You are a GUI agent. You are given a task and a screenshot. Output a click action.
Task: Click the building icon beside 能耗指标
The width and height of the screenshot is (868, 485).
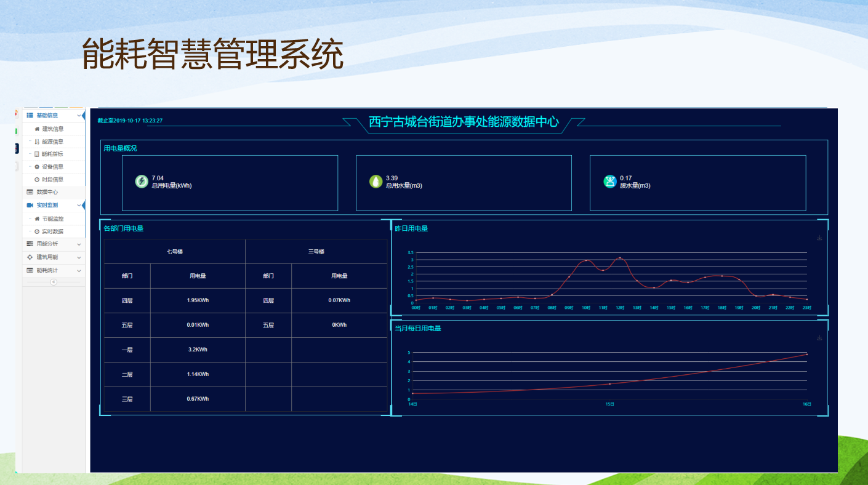click(x=37, y=154)
